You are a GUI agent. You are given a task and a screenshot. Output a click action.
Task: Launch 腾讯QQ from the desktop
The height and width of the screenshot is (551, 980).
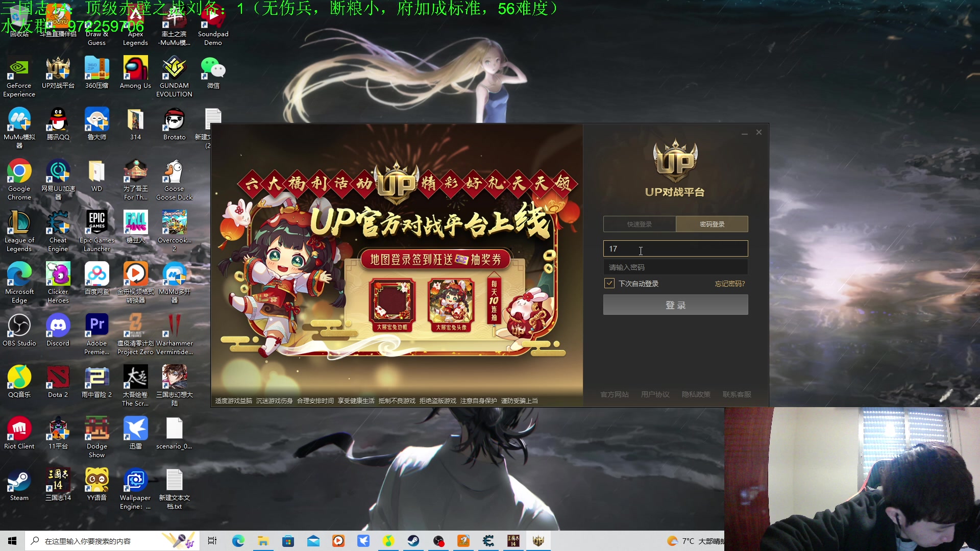pyautogui.click(x=58, y=124)
